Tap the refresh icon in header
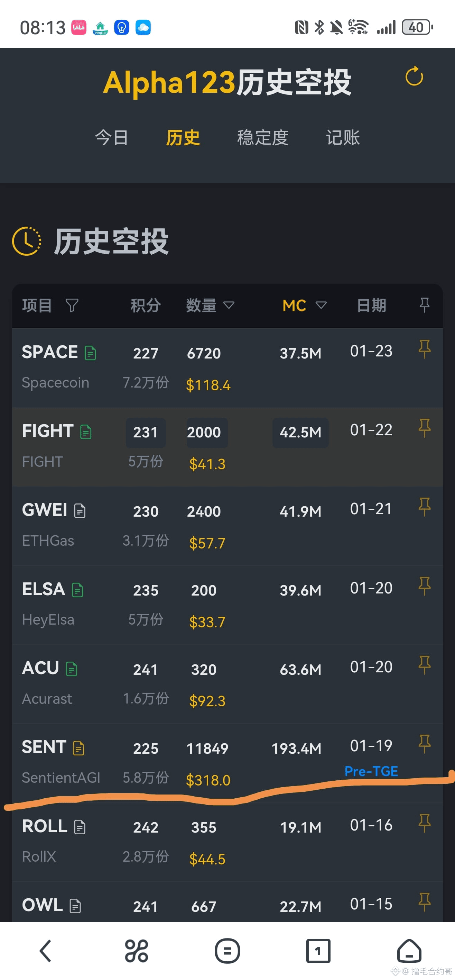Screen dimensions: 455x980 coord(414,76)
